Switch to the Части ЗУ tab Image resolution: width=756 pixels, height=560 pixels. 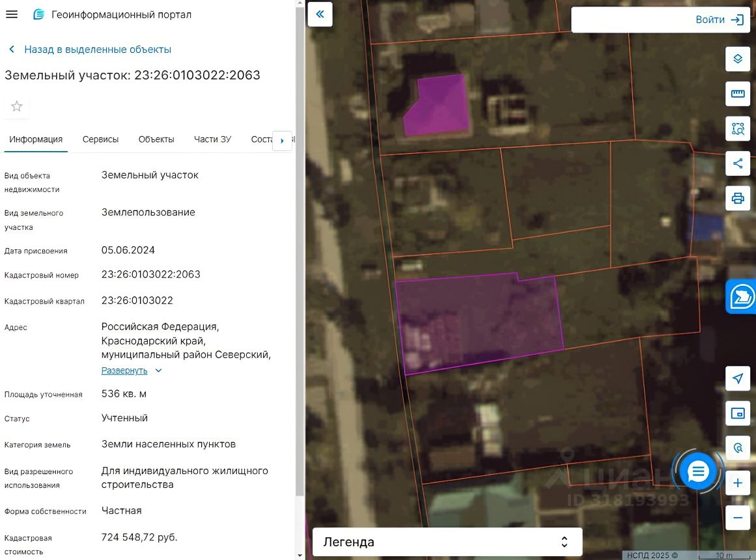213,139
